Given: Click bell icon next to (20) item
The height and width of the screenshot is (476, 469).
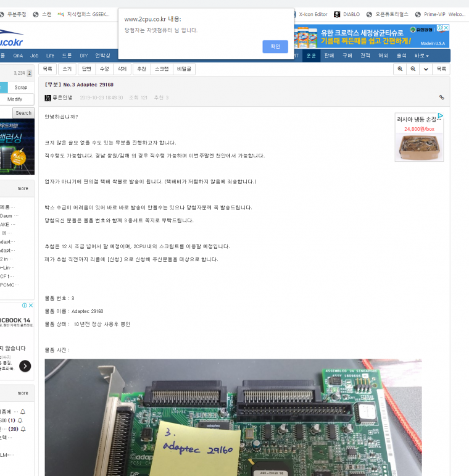Looking at the screenshot, I should pos(23,429).
